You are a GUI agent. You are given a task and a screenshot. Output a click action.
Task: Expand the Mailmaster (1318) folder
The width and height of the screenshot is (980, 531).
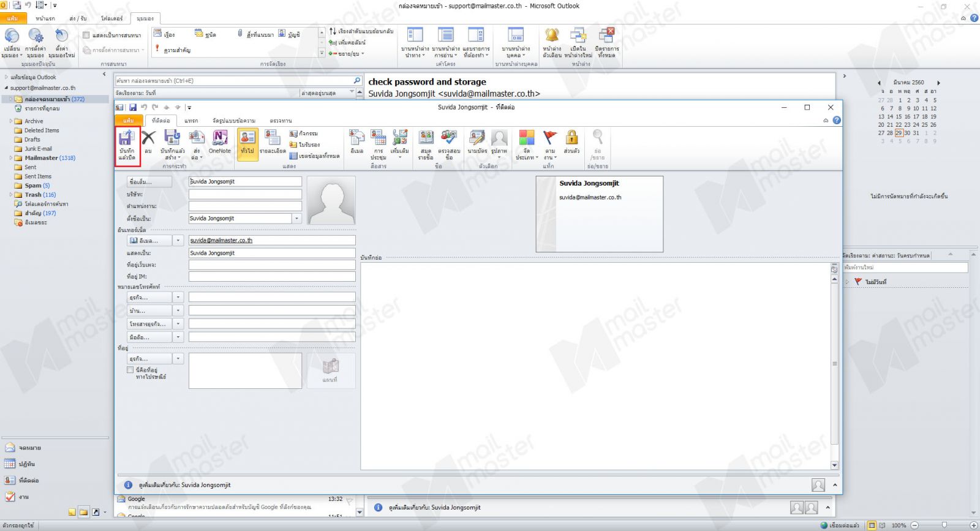point(11,158)
